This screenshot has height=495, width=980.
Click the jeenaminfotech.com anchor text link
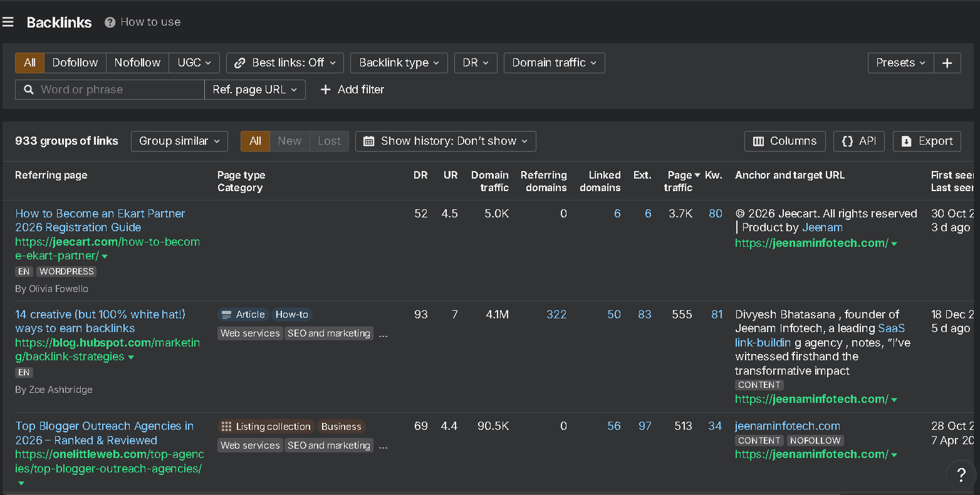coord(788,426)
